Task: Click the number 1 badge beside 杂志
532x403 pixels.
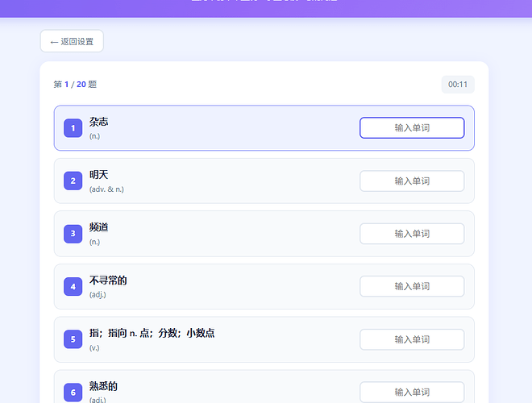Action: (x=73, y=128)
